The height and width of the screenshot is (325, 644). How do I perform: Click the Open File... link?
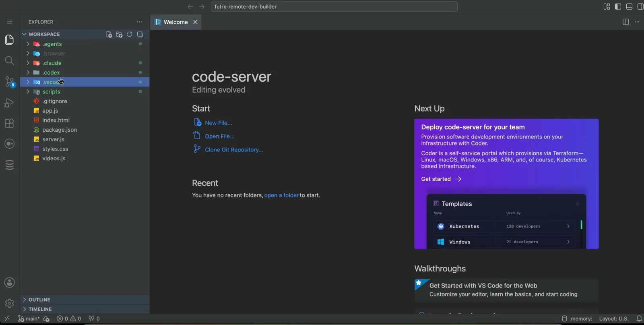coord(219,136)
